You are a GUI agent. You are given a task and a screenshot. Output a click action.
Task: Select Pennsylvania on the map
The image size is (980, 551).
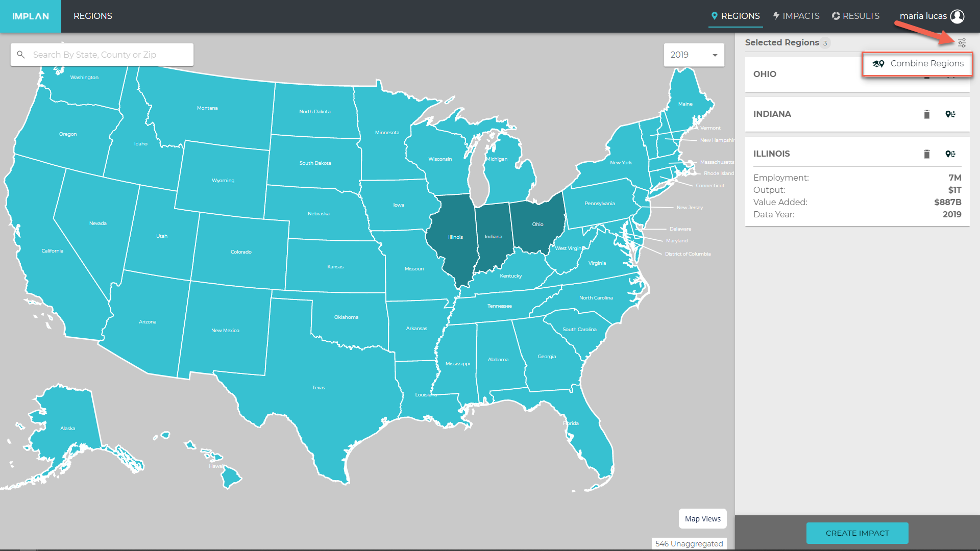pyautogui.click(x=600, y=204)
